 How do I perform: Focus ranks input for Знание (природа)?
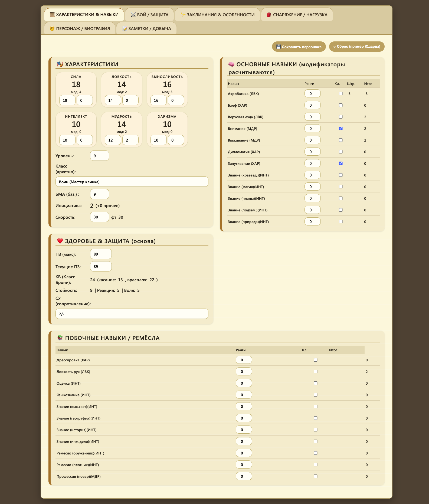pos(313,221)
